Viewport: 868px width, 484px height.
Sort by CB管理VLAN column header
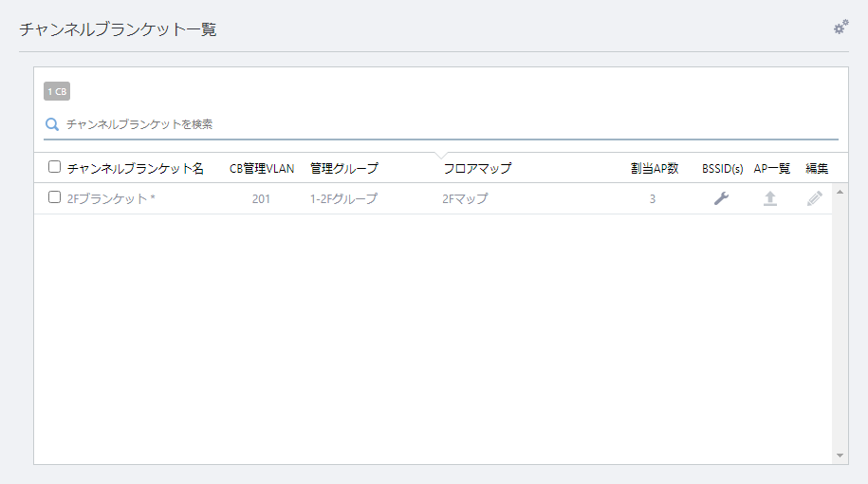click(x=262, y=168)
